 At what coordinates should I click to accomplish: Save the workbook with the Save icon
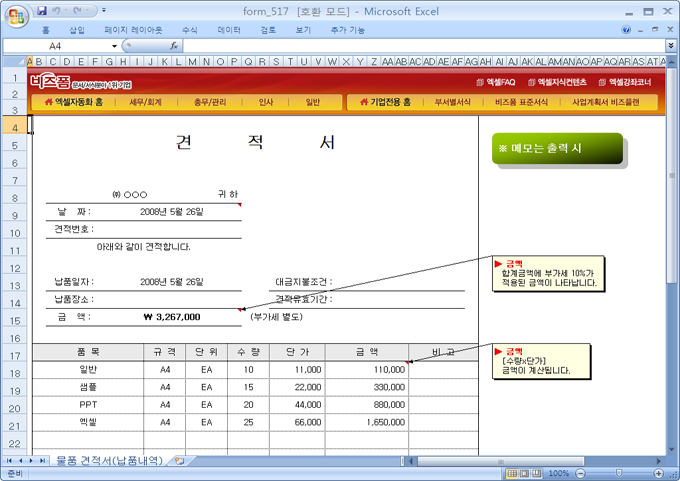pyautogui.click(x=42, y=11)
